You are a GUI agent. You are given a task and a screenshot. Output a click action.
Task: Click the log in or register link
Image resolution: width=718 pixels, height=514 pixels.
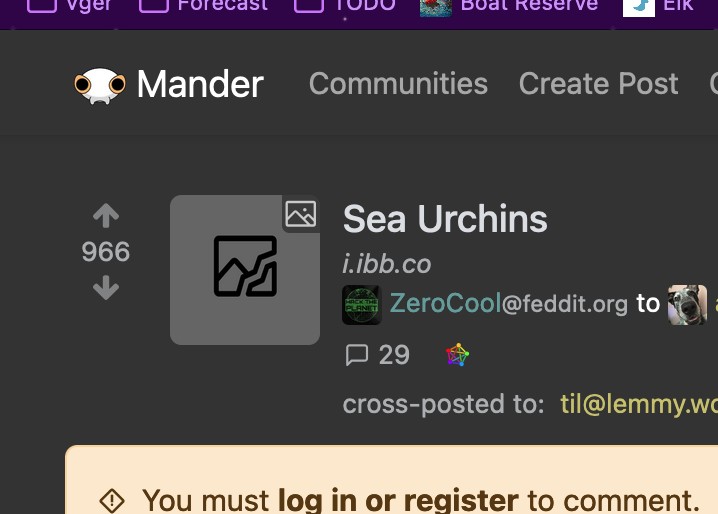pyautogui.click(x=398, y=500)
